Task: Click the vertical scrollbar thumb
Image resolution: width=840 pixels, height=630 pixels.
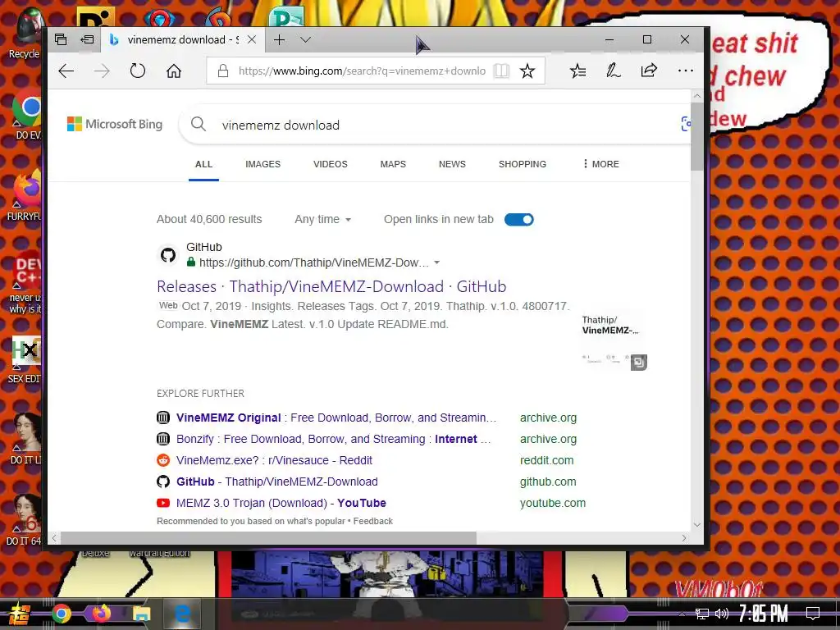Action: (x=696, y=136)
